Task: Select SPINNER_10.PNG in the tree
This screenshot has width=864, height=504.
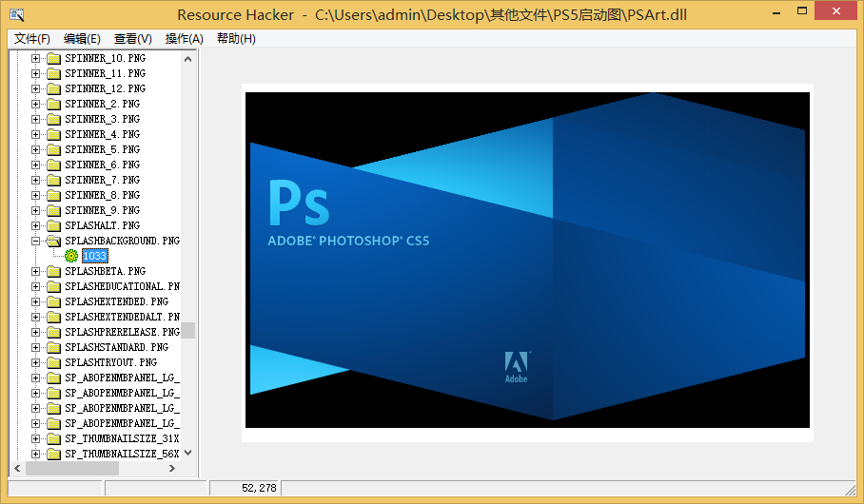Action: (x=106, y=58)
